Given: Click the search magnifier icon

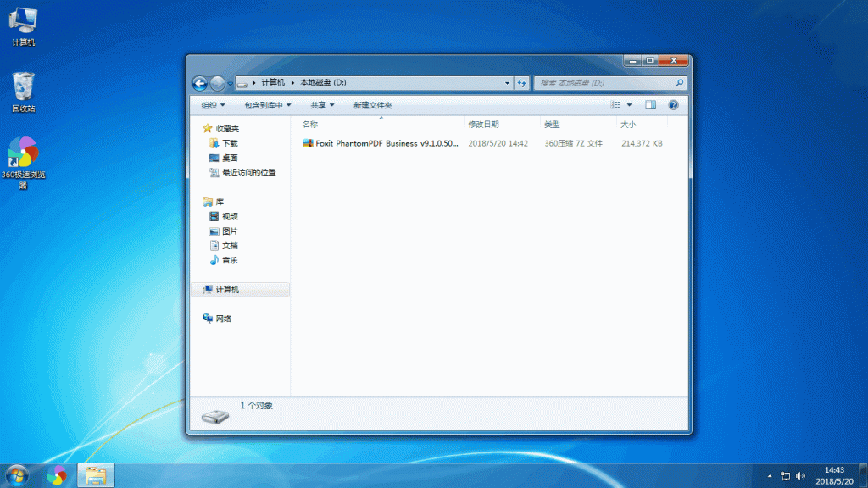Looking at the screenshot, I should coord(679,83).
